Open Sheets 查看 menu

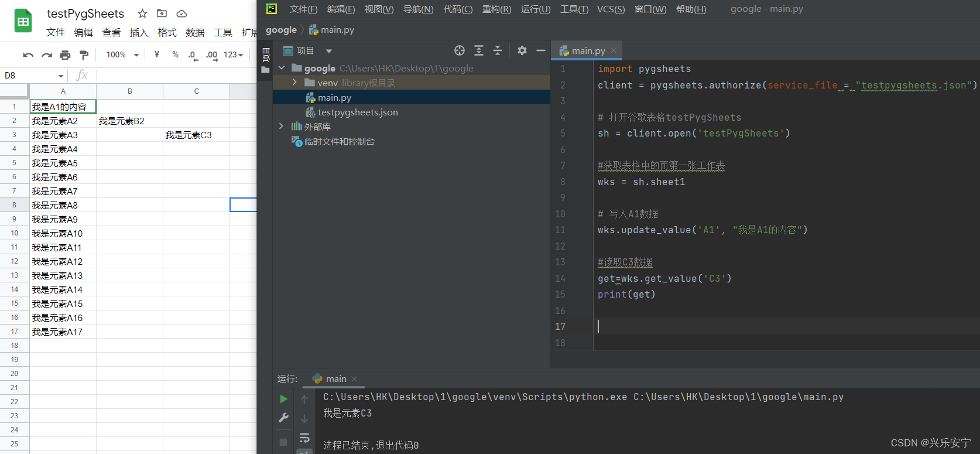point(111,32)
